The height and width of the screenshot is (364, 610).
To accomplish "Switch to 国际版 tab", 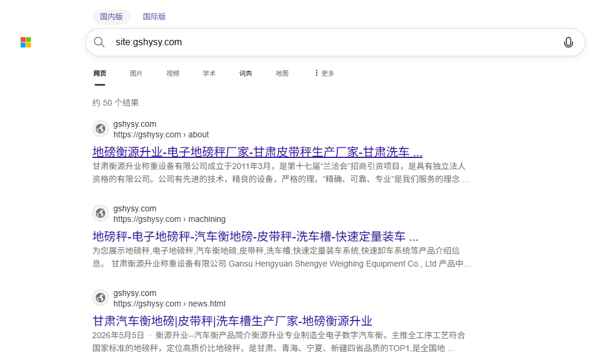I will [154, 16].
